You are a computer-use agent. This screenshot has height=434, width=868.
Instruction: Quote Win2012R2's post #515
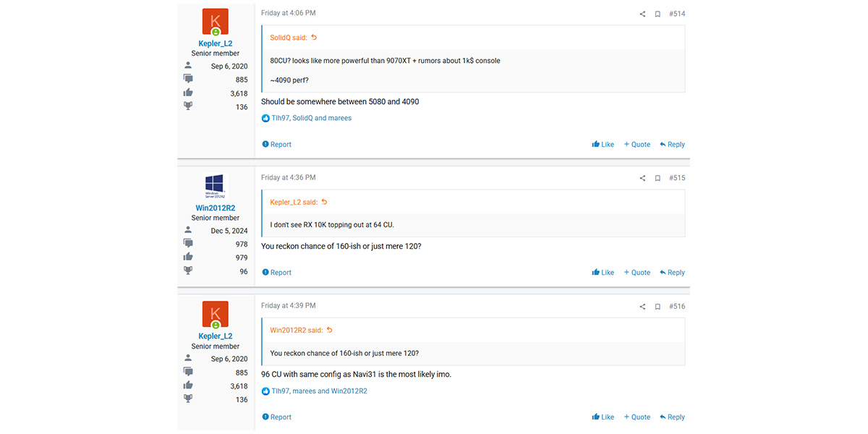pos(637,273)
